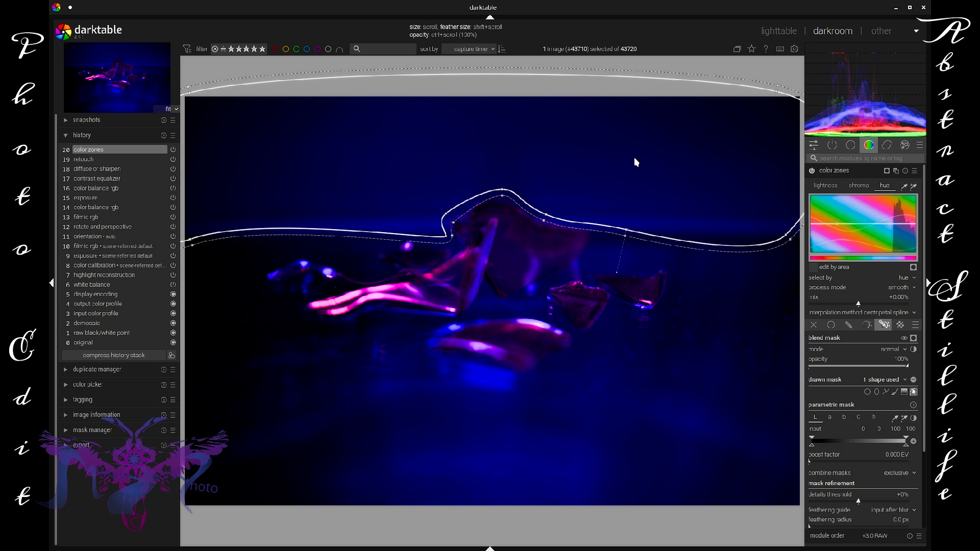Toggle the edit by area checkbox
Viewport: 980px width, 551px height.
814,267
